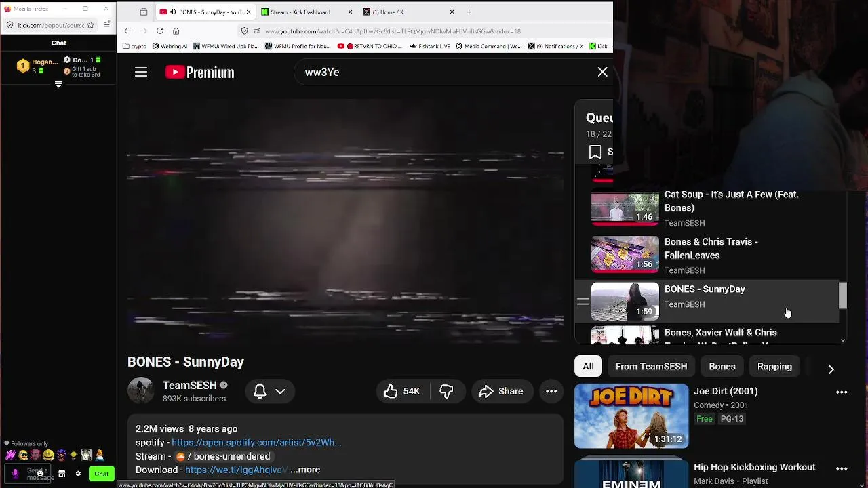Open more actions menu next to Share
This screenshot has height=488, width=868.
click(551, 391)
